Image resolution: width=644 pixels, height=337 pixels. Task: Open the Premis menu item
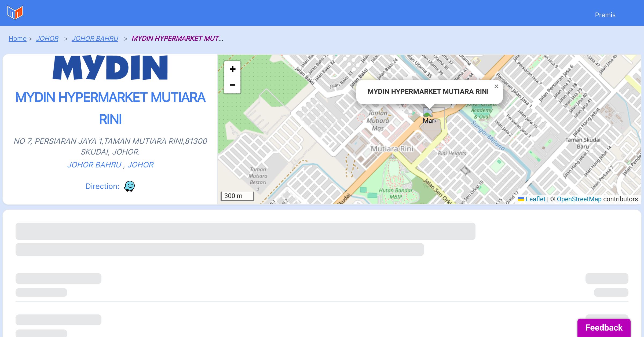coord(605,15)
